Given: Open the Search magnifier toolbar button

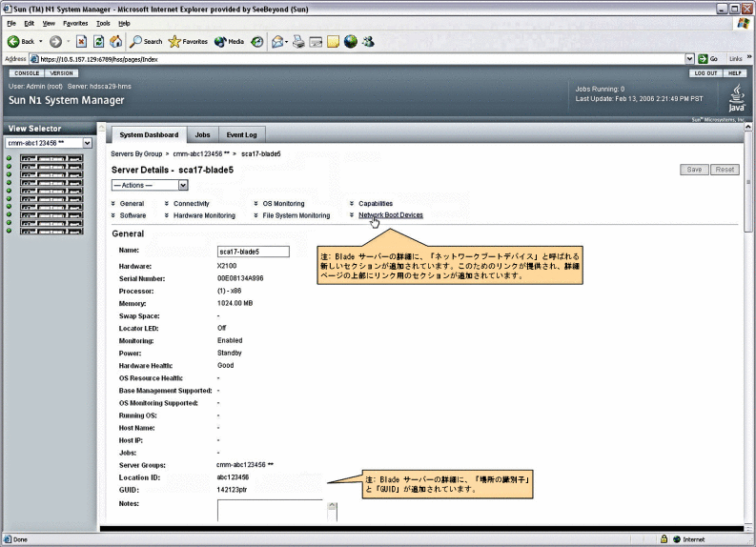Looking at the screenshot, I should pyautogui.click(x=146, y=42).
